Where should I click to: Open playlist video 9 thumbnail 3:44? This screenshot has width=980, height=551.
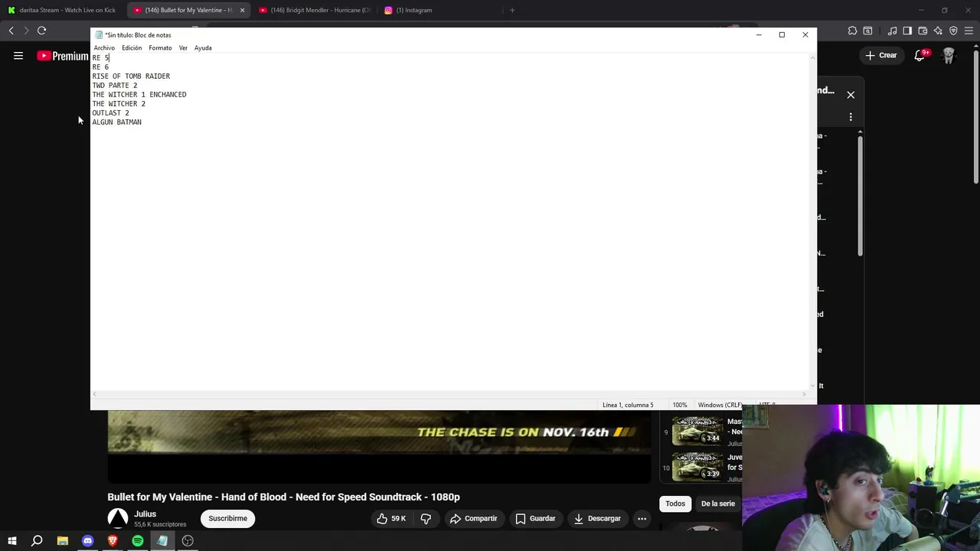(x=697, y=431)
